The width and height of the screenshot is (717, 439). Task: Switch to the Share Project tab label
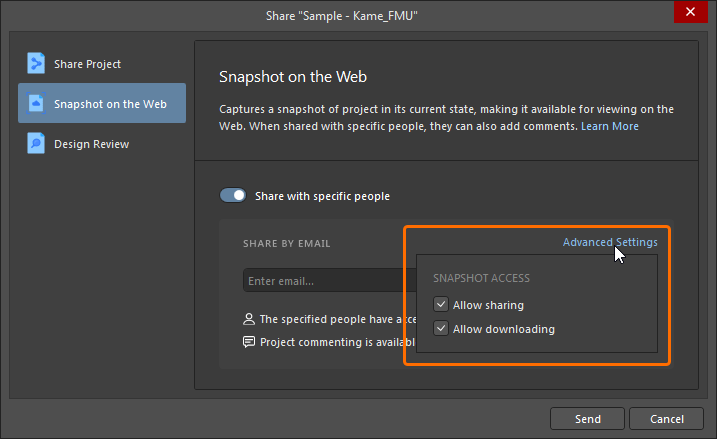point(88,64)
